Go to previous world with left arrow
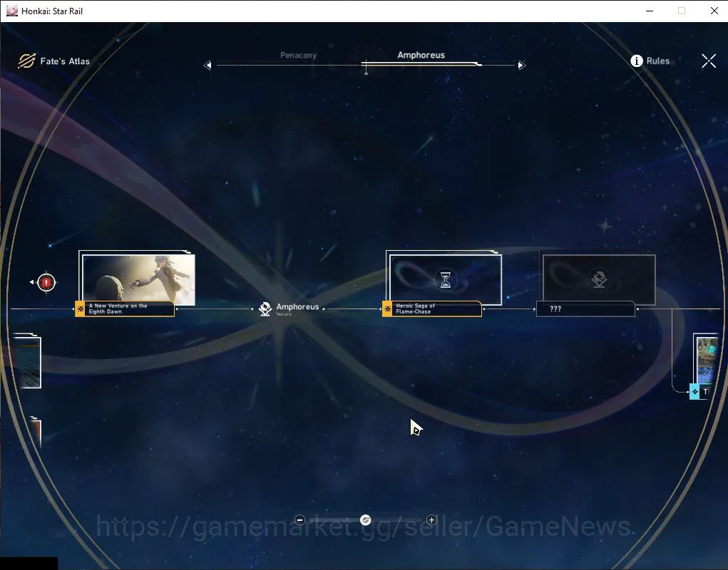 (x=207, y=66)
